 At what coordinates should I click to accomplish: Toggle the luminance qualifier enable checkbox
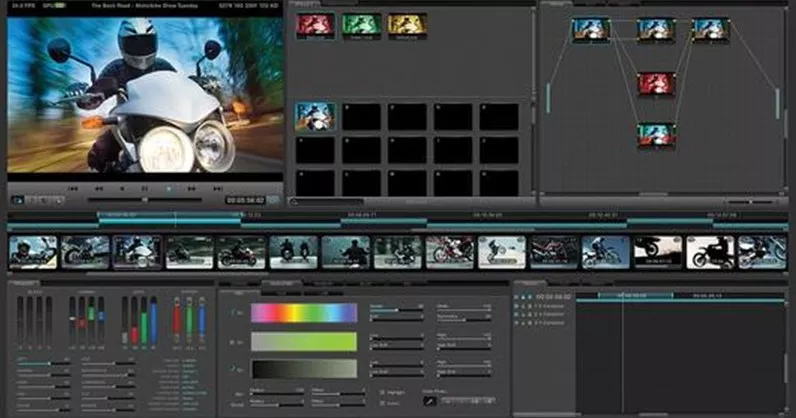(233, 369)
